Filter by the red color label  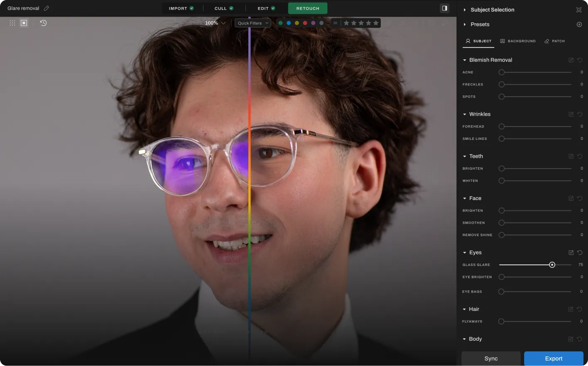point(305,23)
